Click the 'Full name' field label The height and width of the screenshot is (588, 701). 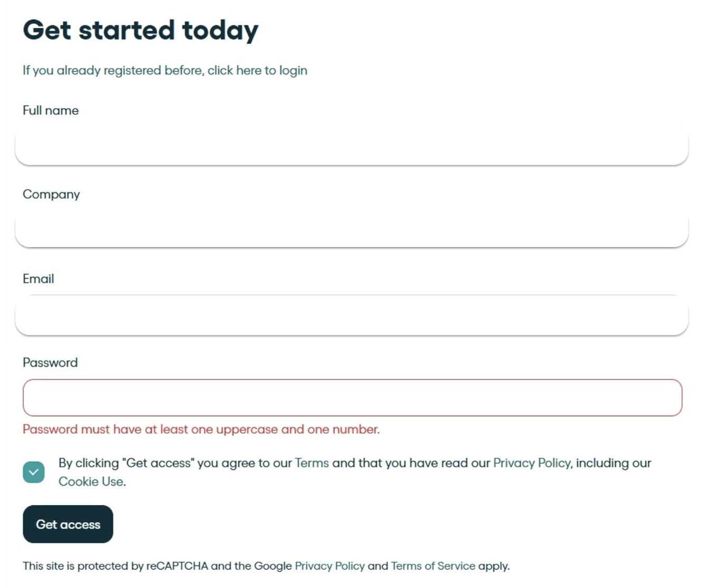click(x=51, y=111)
